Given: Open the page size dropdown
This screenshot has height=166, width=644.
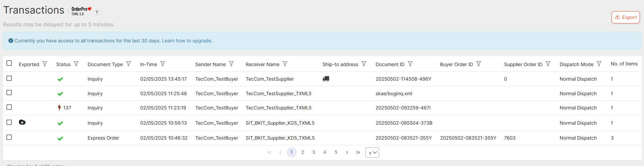Looking at the screenshot, I should (x=372, y=152).
